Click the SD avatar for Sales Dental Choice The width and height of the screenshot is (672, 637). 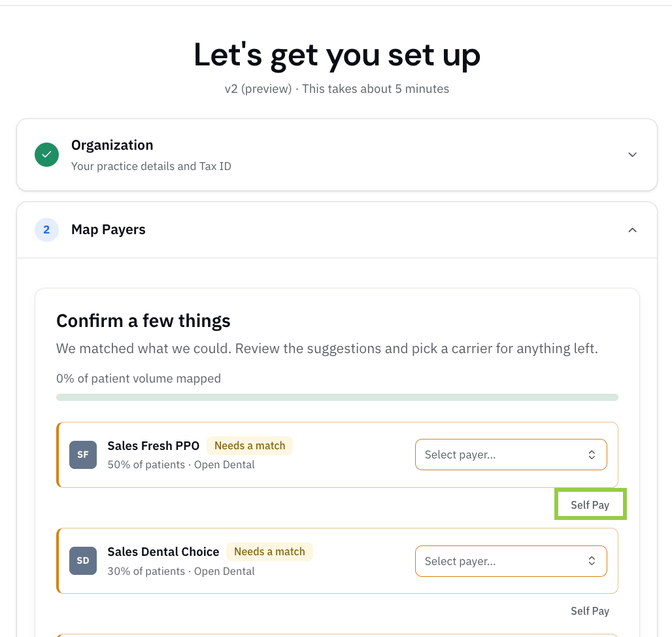coord(83,560)
